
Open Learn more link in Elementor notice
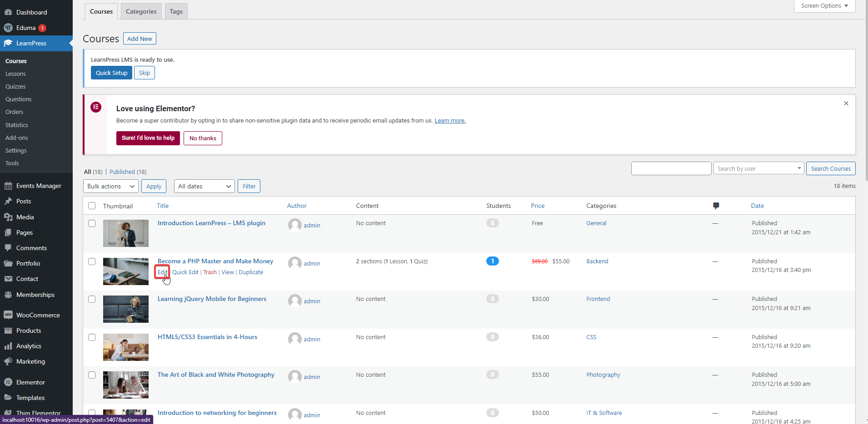[x=450, y=121]
